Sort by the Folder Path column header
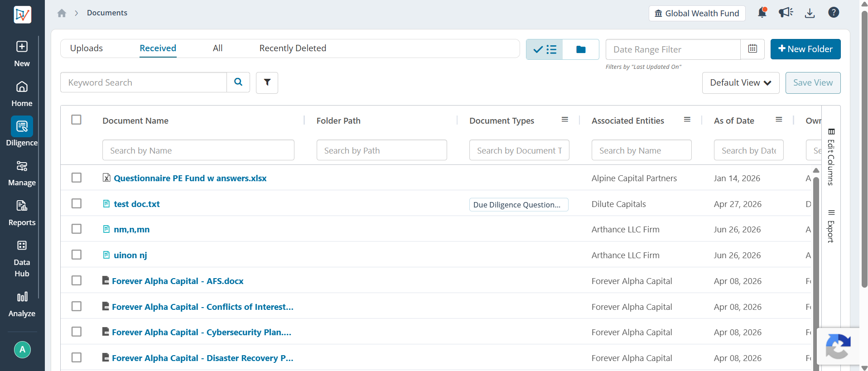 pos(338,120)
